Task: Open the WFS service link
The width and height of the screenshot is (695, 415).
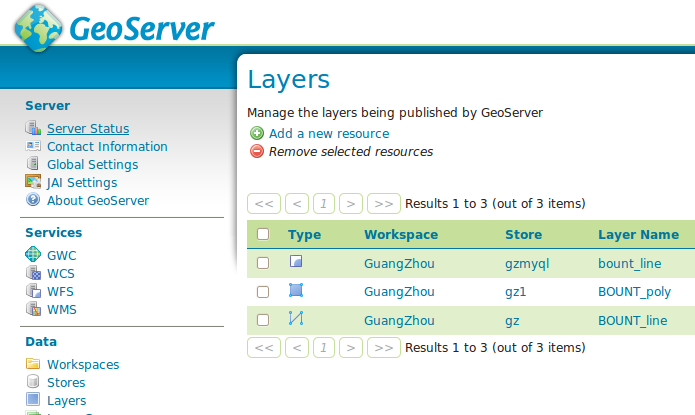Action: [60, 292]
